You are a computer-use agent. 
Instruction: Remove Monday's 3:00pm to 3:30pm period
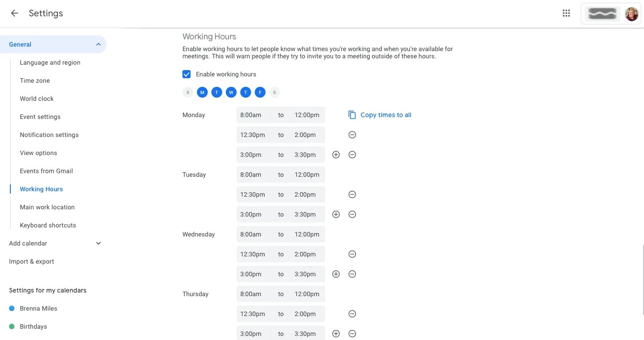352,155
